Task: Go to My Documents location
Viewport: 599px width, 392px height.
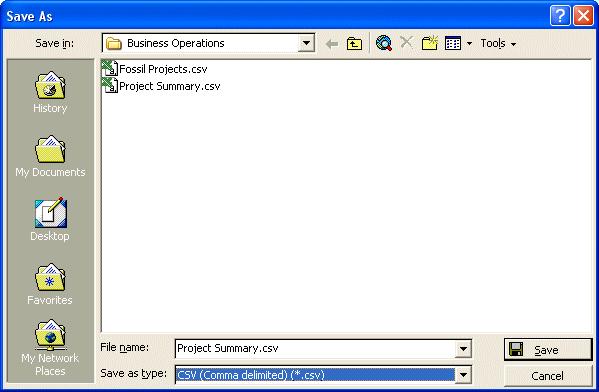Action: [50, 156]
